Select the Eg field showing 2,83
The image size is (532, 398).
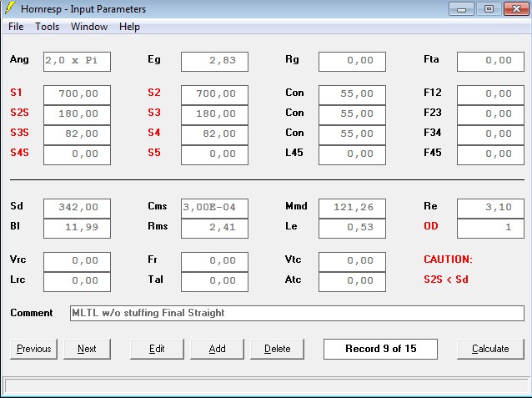click(x=214, y=62)
